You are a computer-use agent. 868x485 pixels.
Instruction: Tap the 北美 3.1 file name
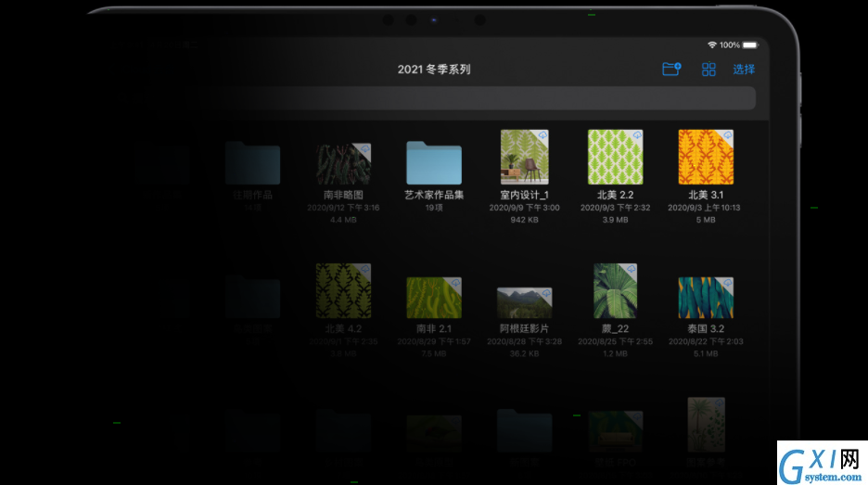[706, 195]
